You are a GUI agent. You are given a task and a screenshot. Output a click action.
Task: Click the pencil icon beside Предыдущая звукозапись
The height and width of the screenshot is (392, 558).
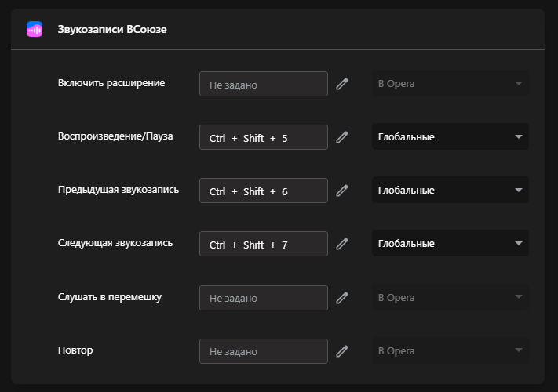coord(342,191)
